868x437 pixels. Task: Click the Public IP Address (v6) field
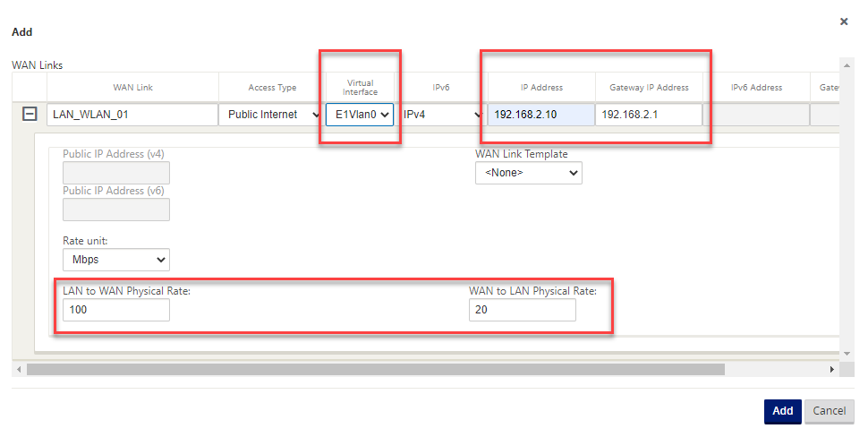(x=115, y=210)
